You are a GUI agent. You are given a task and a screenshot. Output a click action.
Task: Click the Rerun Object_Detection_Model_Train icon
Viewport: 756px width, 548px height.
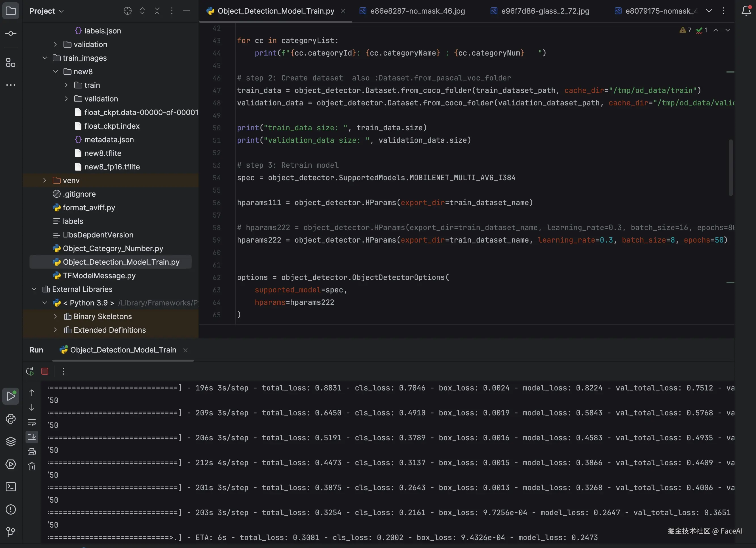30,371
